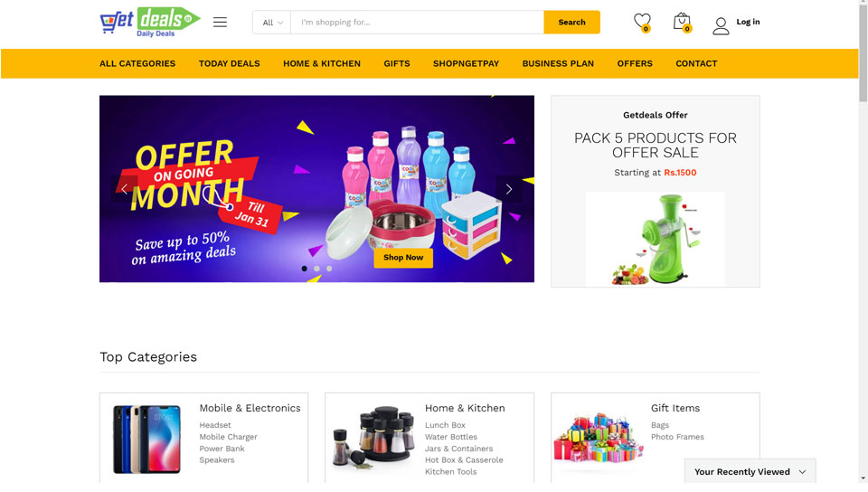Go to next banner slide arrow
Viewport: 868px width, 492px height.
pos(509,189)
